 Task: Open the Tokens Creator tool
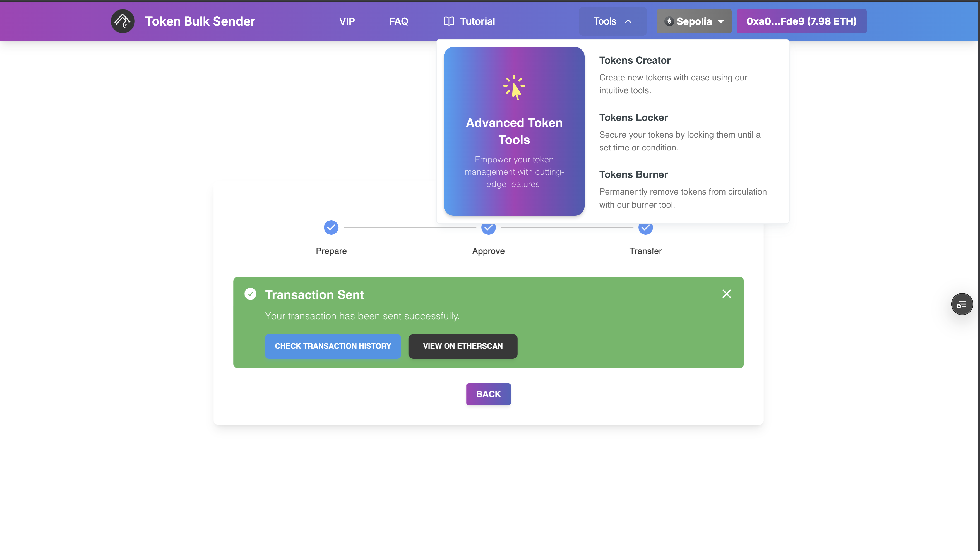point(635,60)
